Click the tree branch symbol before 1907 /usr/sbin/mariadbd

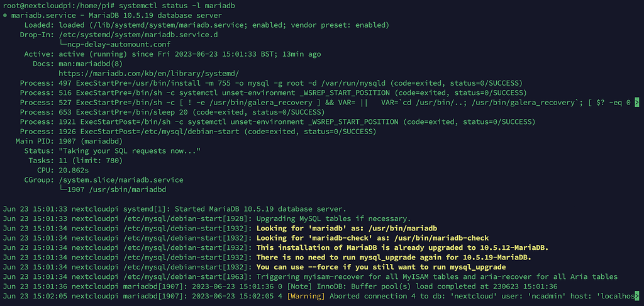(x=63, y=190)
